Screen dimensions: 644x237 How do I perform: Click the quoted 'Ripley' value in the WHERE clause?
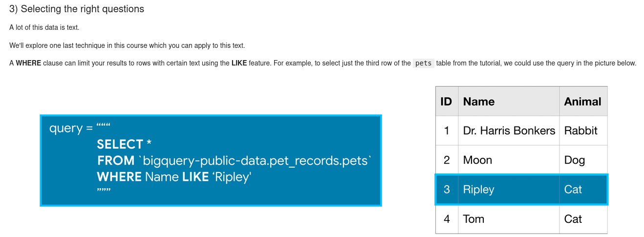pyautogui.click(x=232, y=177)
